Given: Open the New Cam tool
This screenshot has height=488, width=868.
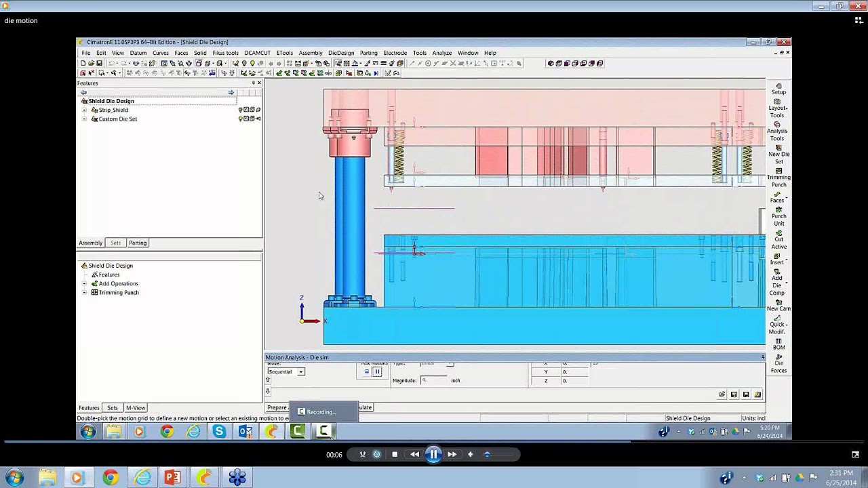Looking at the screenshot, I should 778,305.
